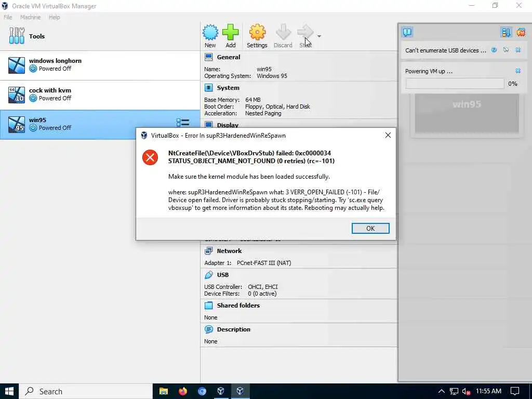Viewport: 532px width, 399px height.
Task: Click the active VirtualBox taskbar icon
Action: coord(240,391)
